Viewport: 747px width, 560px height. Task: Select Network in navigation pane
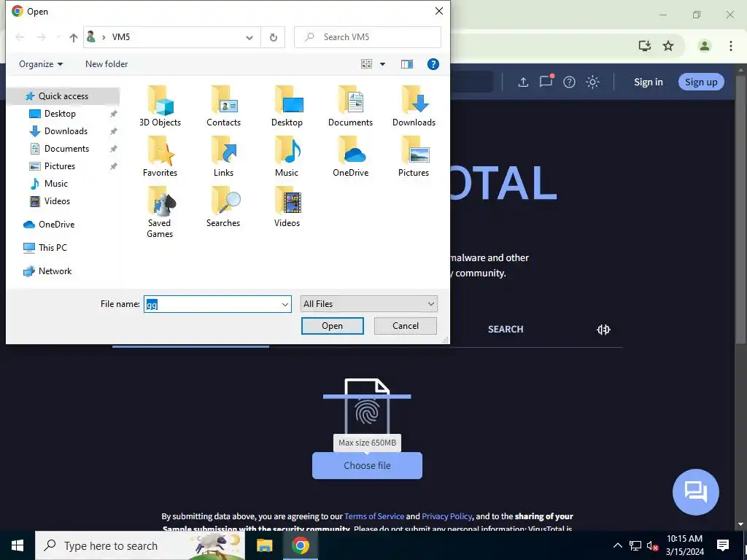click(x=55, y=271)
